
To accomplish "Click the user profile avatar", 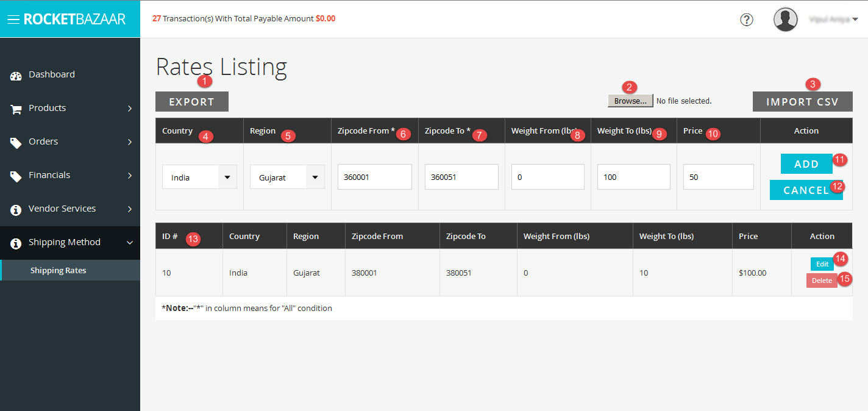I will coord(785,20).
